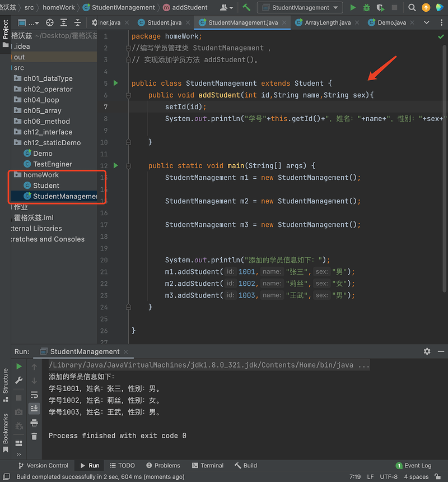Close the ArrayLength.java tab
This screenshot has height=482, width=448.
coord(357,22)
